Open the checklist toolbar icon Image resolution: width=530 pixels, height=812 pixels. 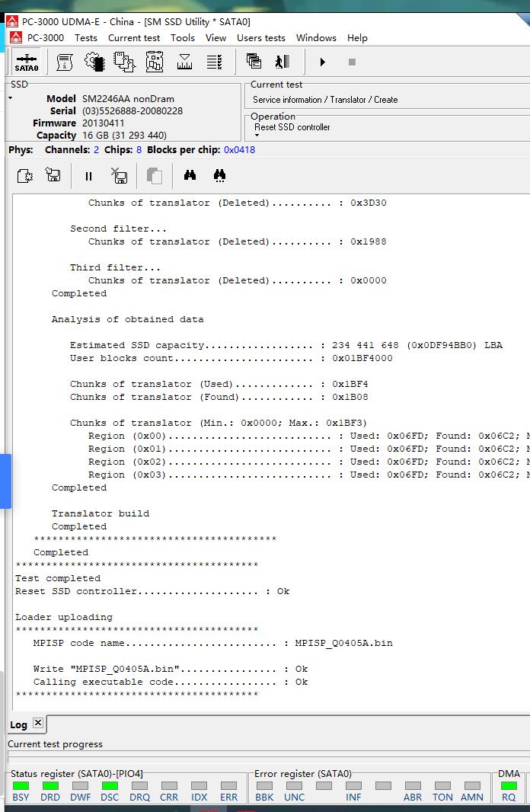[x=214, y=62]
